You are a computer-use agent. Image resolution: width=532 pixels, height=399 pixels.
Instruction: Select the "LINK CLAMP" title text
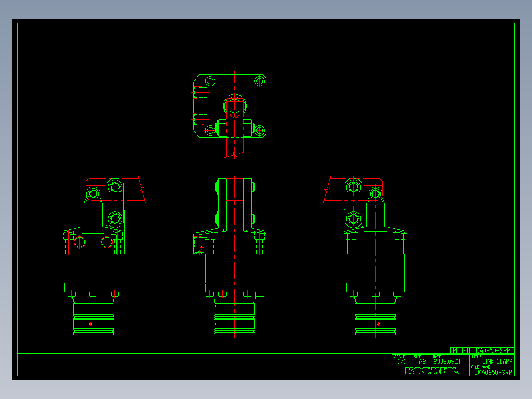click(x=497, y=361)
